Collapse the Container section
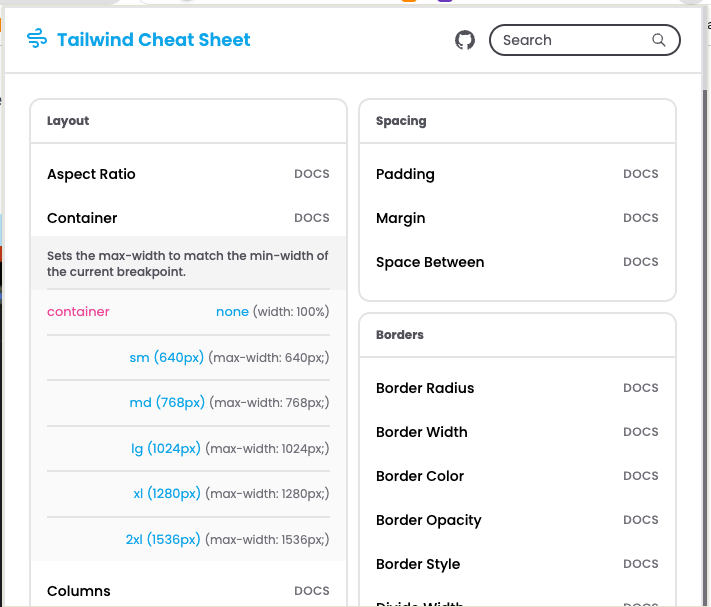Image resolution: width=711 pixels, height=607 pixels. click(82, 218)
